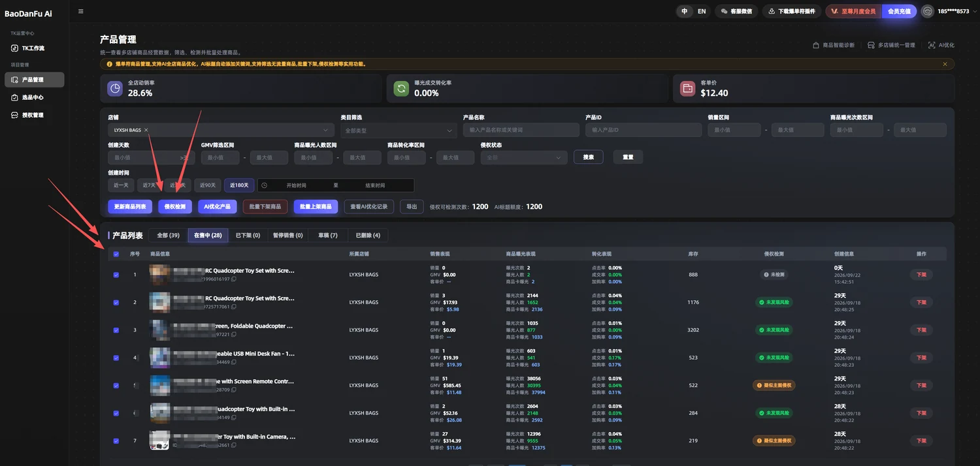Uncheck the row 7 product checkbox
980x466 pixels.
point(116,441)
